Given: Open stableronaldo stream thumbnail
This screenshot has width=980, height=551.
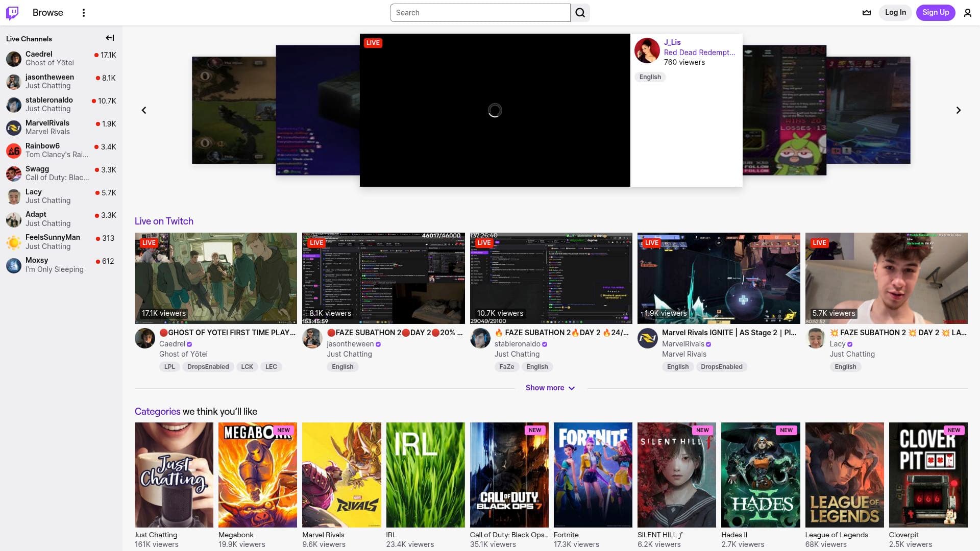Looking at the screenshot, I should 551,278.
